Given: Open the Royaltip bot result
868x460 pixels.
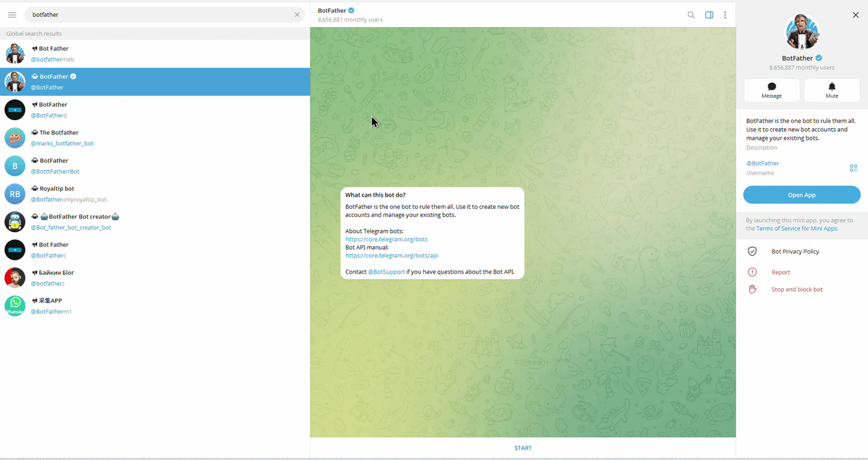Looking at the screenshot, I should (x=155, y=193).
